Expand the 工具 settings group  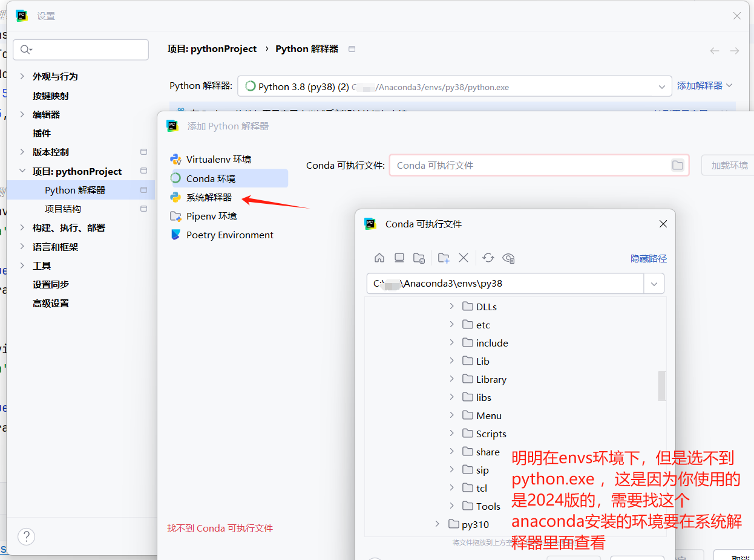[x=22, y=265]
